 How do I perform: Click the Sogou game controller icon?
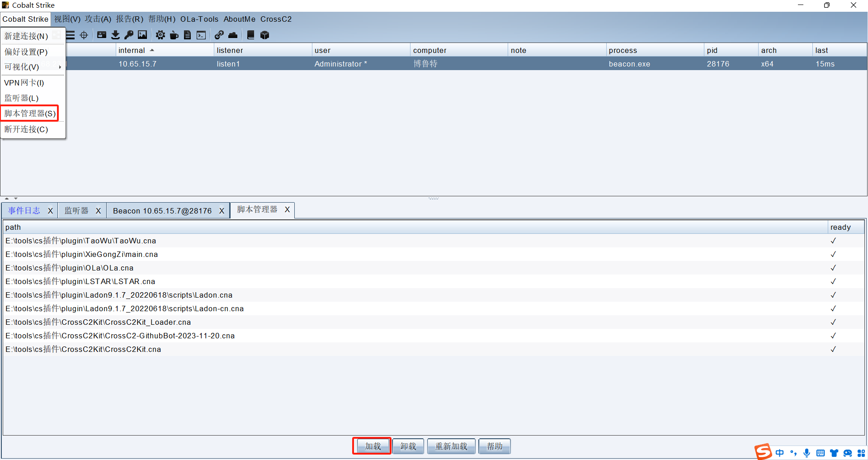[x=848, y=453]
